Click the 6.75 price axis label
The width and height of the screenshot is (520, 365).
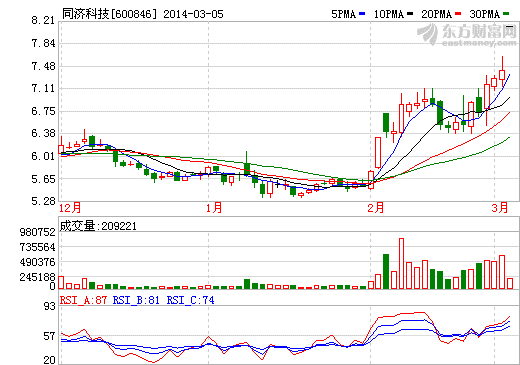click(x=43, y=111)
